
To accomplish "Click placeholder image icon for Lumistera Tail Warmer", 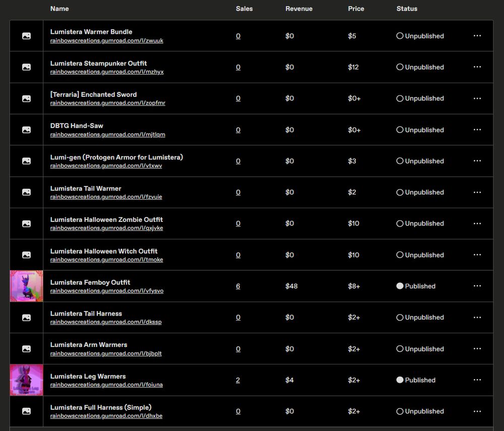I will pos(26,192).
